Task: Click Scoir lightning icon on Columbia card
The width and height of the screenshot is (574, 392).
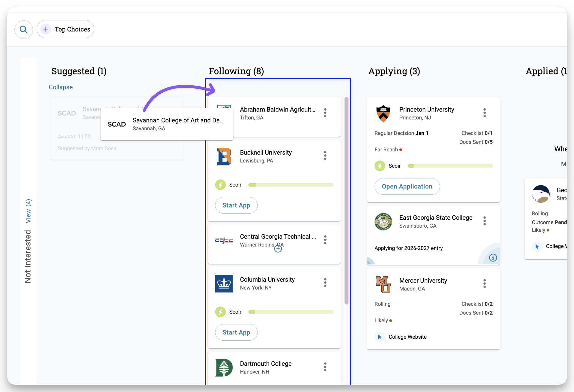Action: click(220, 312)
